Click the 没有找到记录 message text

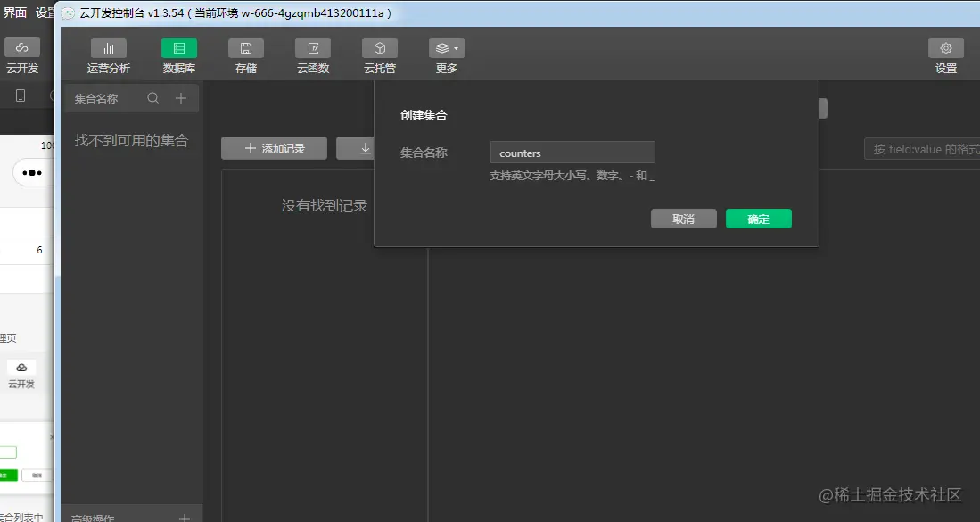coord(325,205)
